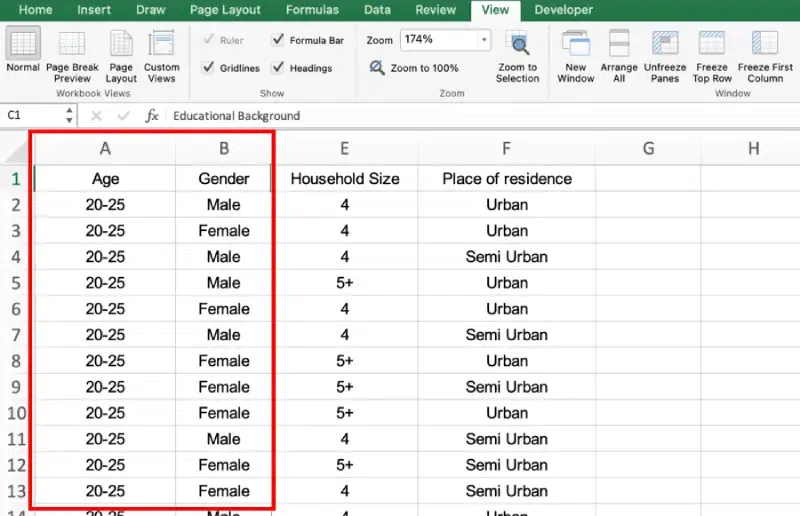Open the Formulas ribbon tab
The height and width of the screenshot is (516, 800).
coord(312,10)
